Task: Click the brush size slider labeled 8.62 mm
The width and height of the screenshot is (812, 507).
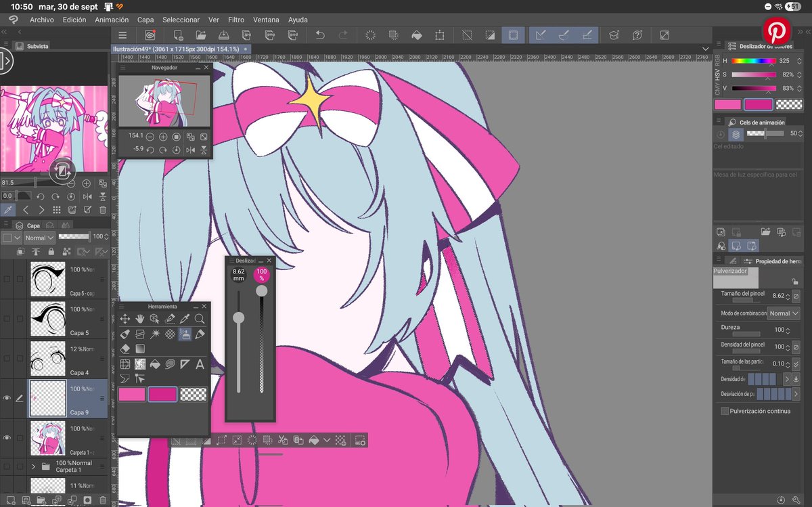Action: point(239,342)
